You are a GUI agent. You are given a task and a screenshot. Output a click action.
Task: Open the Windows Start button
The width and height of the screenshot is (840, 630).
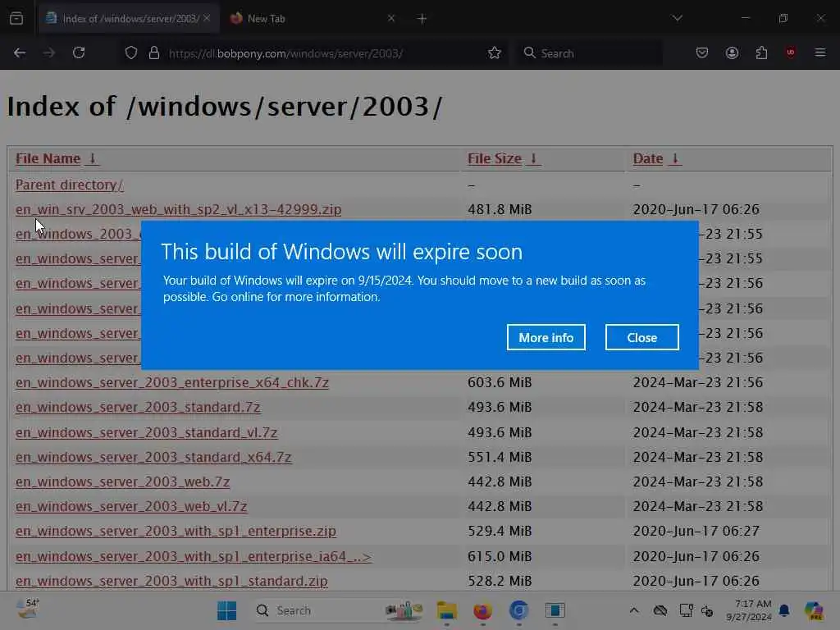click(x=227, y=610)
